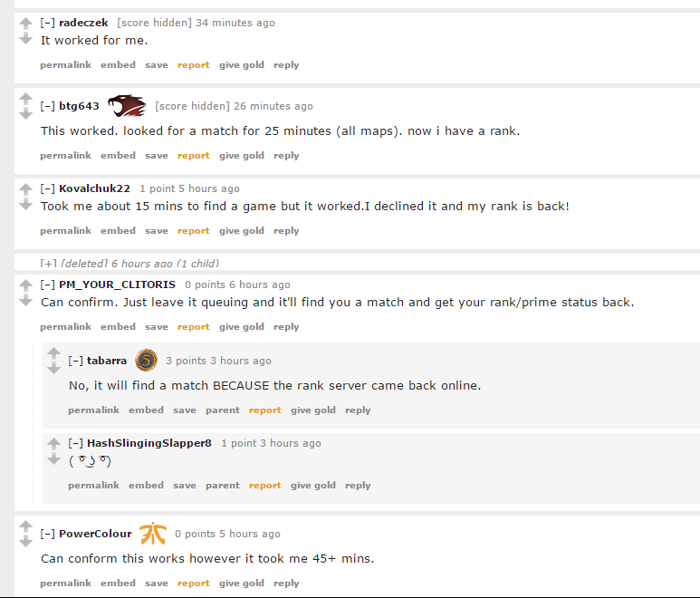The image size is (700, 598).
Task: Reply to btg643's comment
Action: (x=286, y=156)
